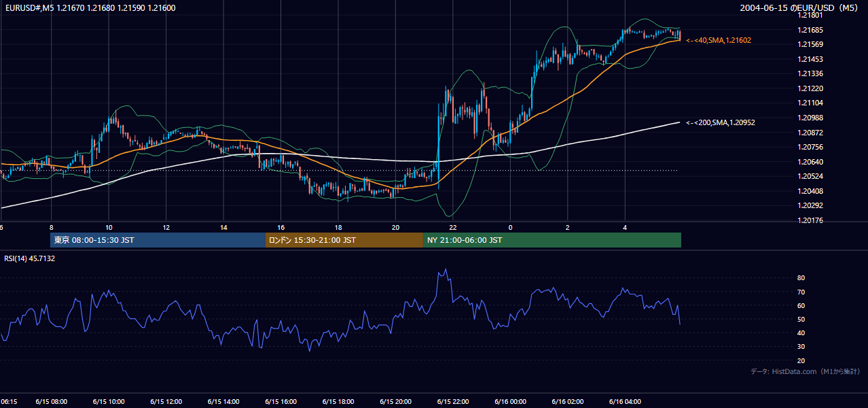Click the 6/15 22:00 time axis label
The height and width of the screenshot is (408, 868).
453,402
